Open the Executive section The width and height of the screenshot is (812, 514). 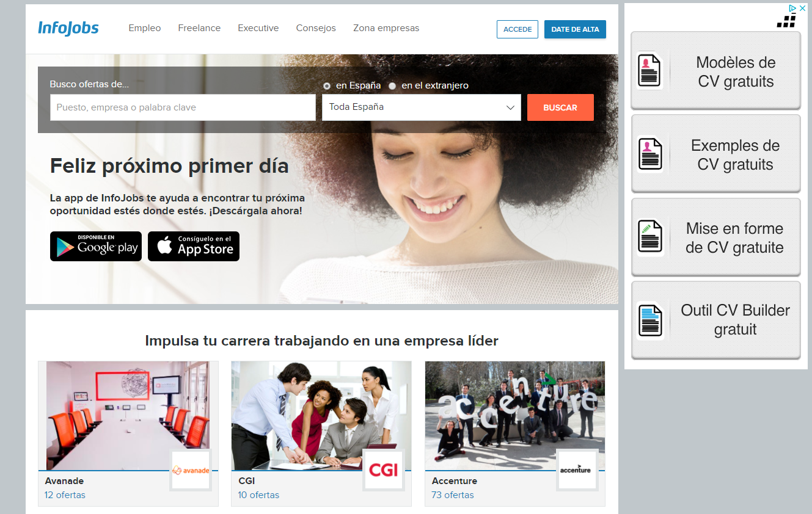click(258, 28)
